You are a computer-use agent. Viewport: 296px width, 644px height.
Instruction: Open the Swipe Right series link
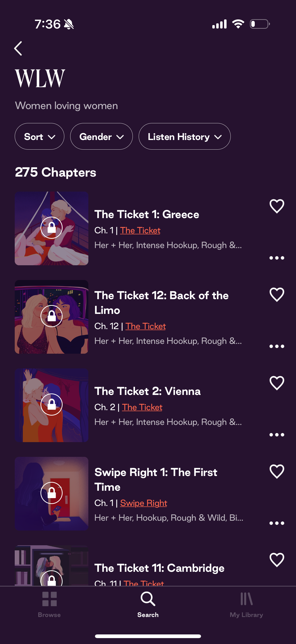pyautogui.click(x=143, y=503)
